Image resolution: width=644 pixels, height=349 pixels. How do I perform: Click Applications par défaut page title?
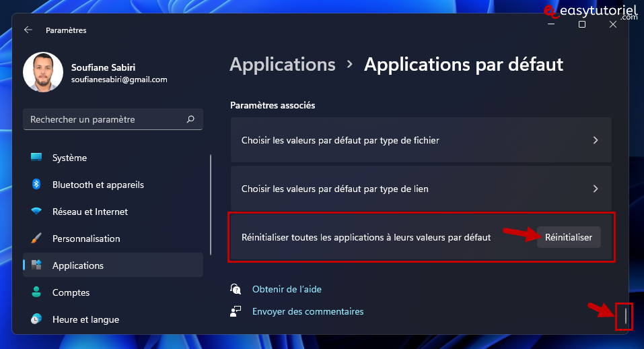pos(463,65)
